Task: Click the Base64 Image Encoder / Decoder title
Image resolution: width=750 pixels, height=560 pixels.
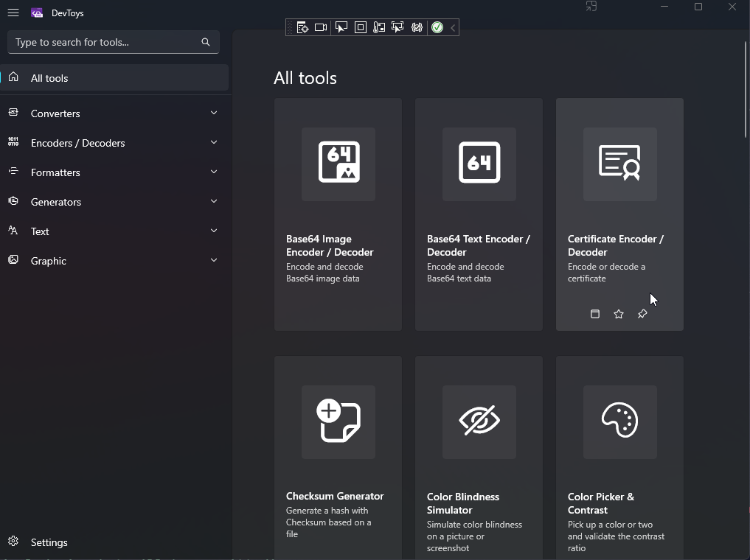Action: pos(330,245)
